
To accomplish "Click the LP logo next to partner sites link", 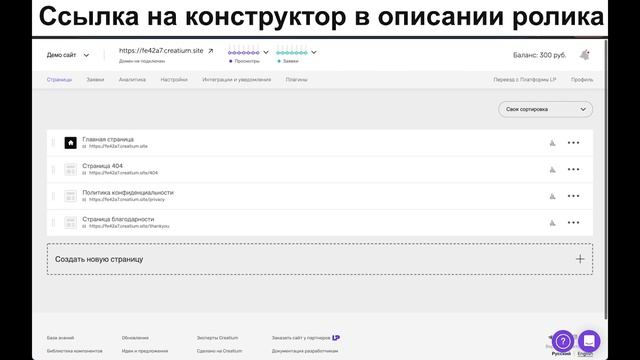I will [336, 338].
